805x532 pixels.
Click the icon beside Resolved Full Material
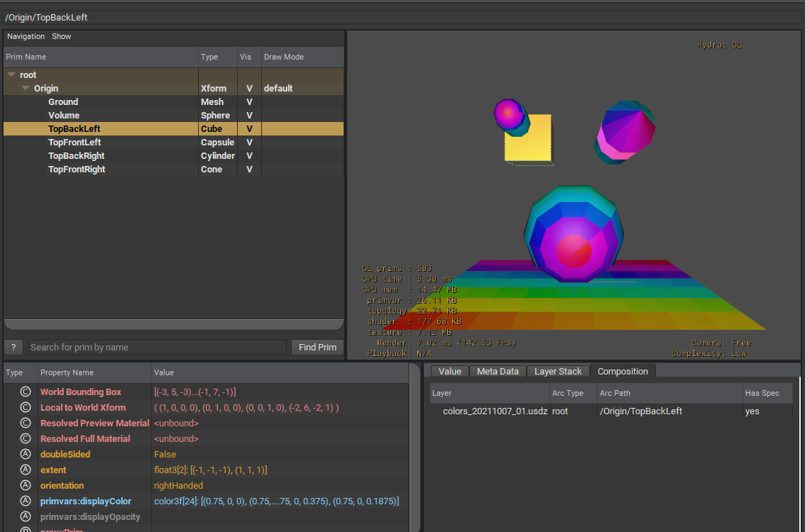pyautogui.click(x=26, y=439)
